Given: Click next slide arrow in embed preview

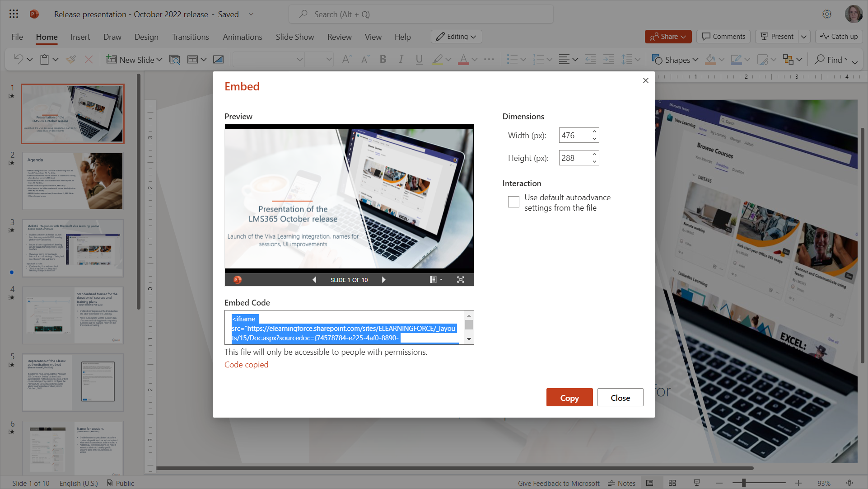Looking at the screenshot, I should coord(383,280).
